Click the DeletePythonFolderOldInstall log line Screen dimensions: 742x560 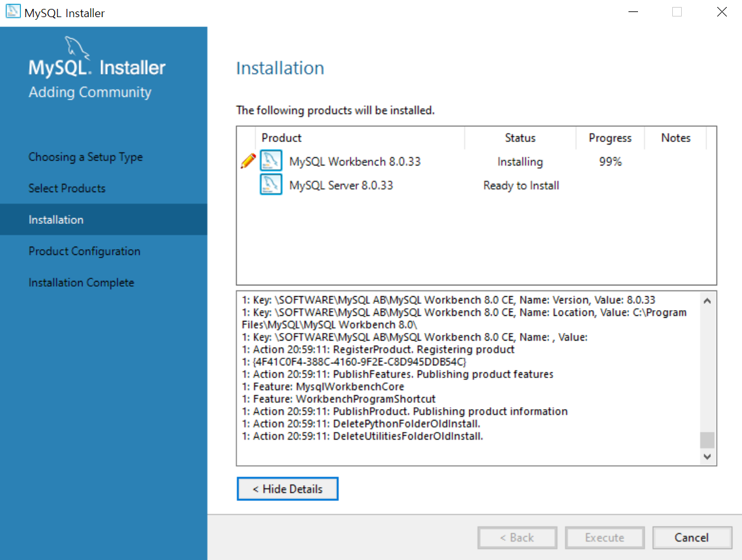(x=361, y=424)
